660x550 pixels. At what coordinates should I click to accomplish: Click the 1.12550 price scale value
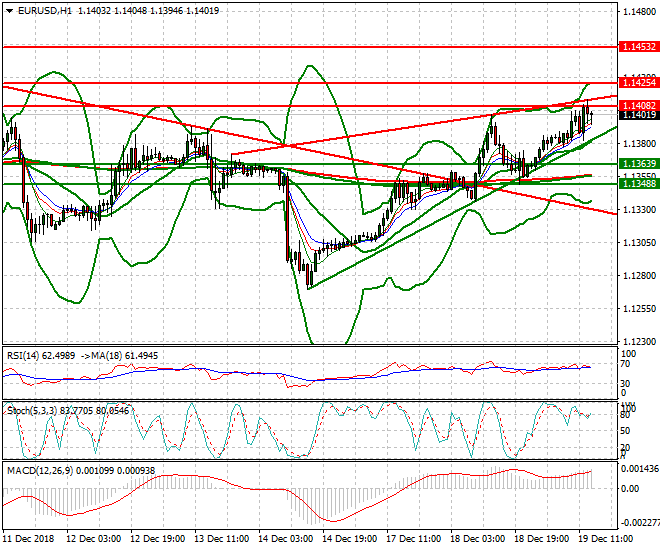tap(639, 308)
